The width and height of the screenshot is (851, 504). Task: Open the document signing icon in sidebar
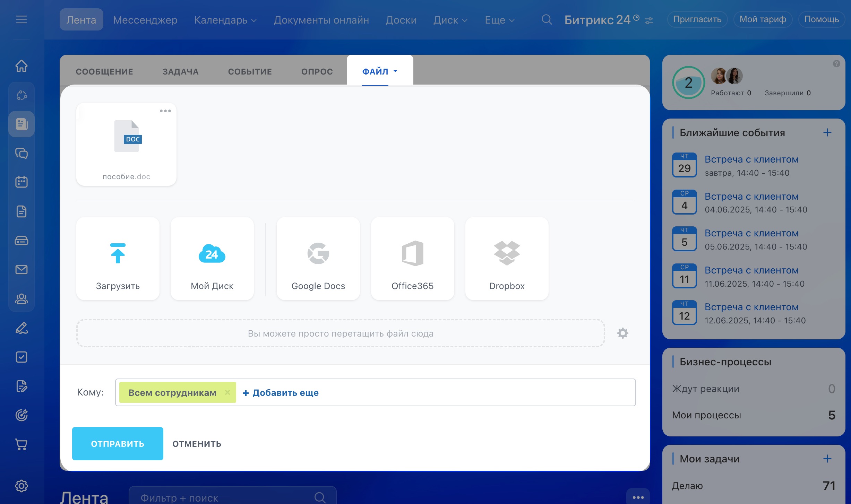22,386
